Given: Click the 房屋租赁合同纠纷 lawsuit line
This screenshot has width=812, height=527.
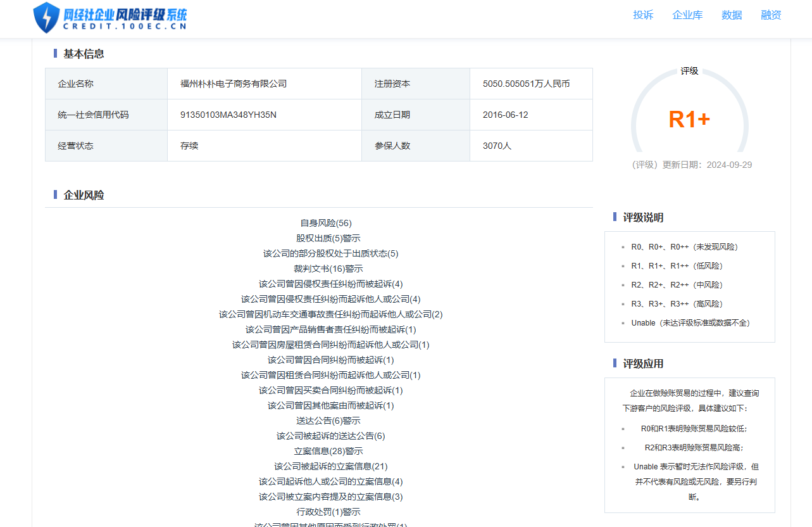Looking at the screenshot, I should (x=331, y=345).
